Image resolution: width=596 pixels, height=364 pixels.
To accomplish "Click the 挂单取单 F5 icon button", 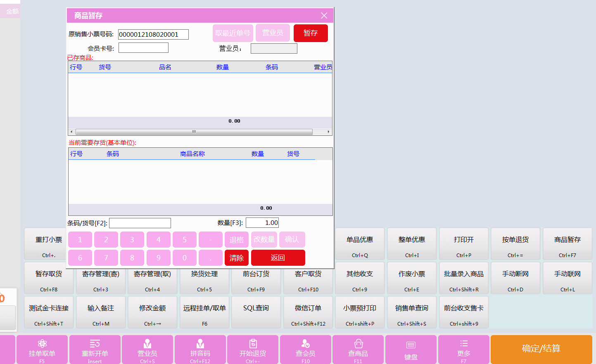I will (x=42, y=349).
